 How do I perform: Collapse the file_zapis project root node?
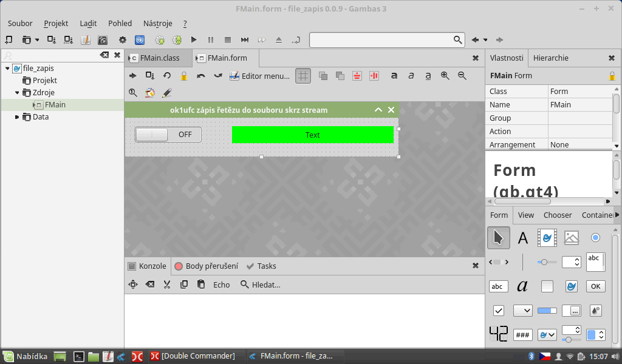tap(7, 69)
